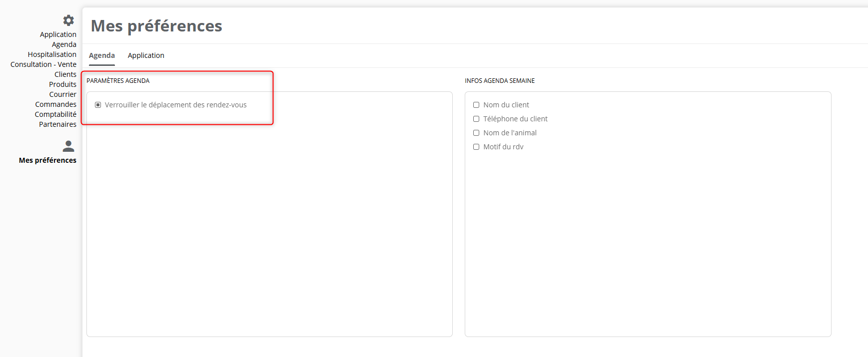Select the Agenda tab
The width and height of the screenshot is (868, 357).
click(102, 55)
